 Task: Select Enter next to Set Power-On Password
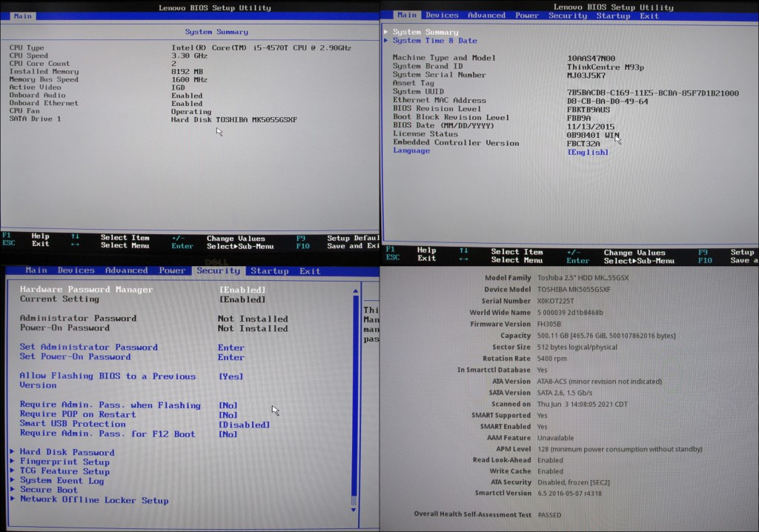pyautogui.click(x=231, y=357)
